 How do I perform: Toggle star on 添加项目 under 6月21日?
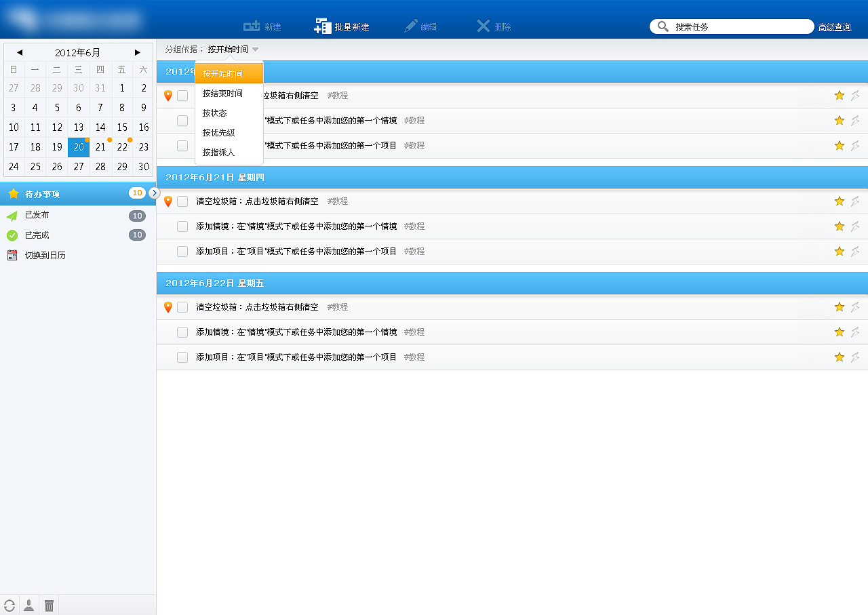click(x=840, y=252)
